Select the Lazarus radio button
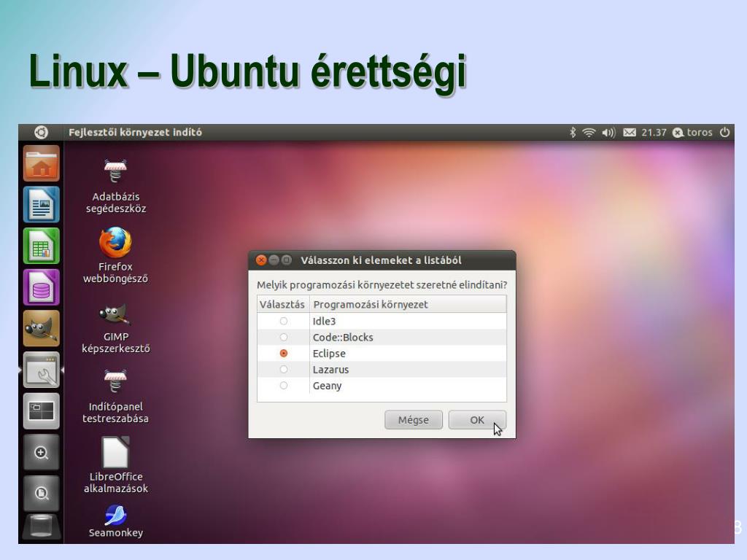 pos(284,369)
